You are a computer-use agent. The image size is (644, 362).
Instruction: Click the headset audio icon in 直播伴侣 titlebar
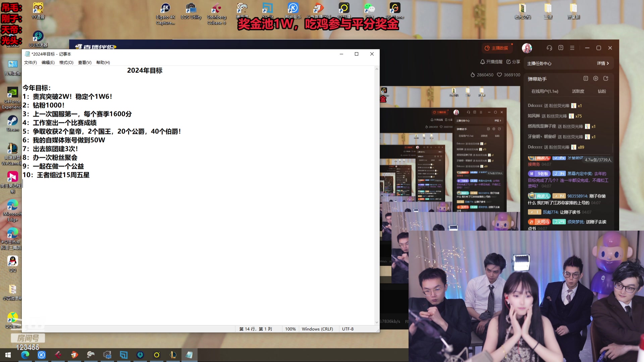click(549, 48)
